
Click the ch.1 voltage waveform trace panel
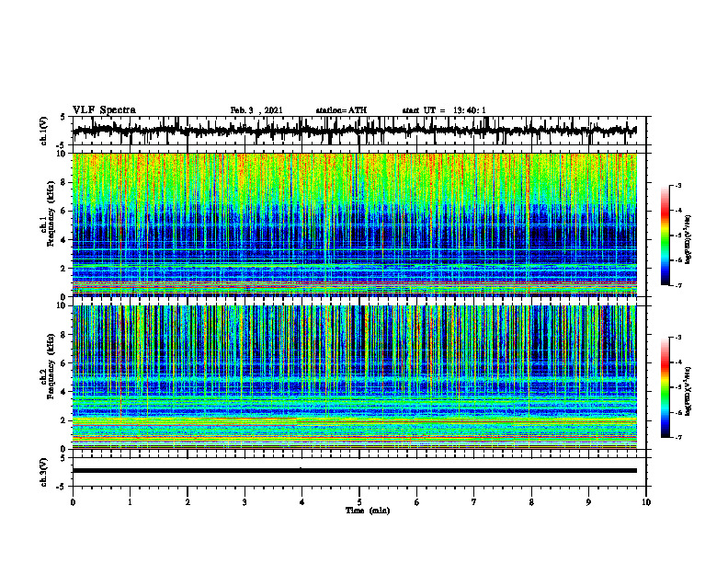[359, 131]
